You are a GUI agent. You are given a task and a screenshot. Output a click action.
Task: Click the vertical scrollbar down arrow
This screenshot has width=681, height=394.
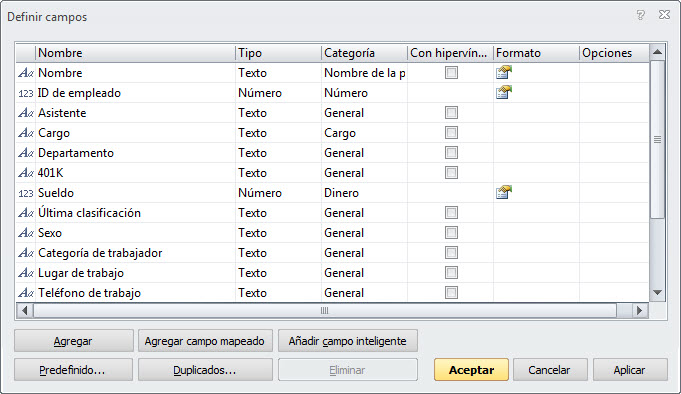tap(658, 293)
